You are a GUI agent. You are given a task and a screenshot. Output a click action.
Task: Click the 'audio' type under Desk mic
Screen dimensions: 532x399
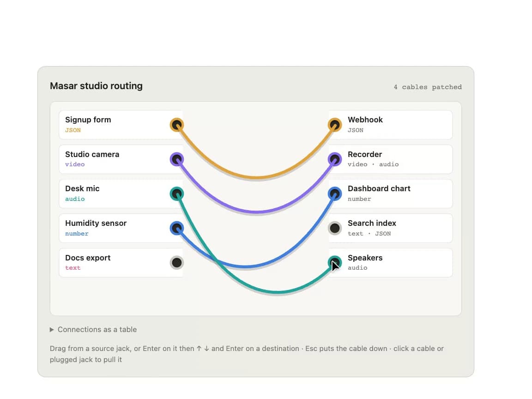pyautogui.click(x=75, y=199)
